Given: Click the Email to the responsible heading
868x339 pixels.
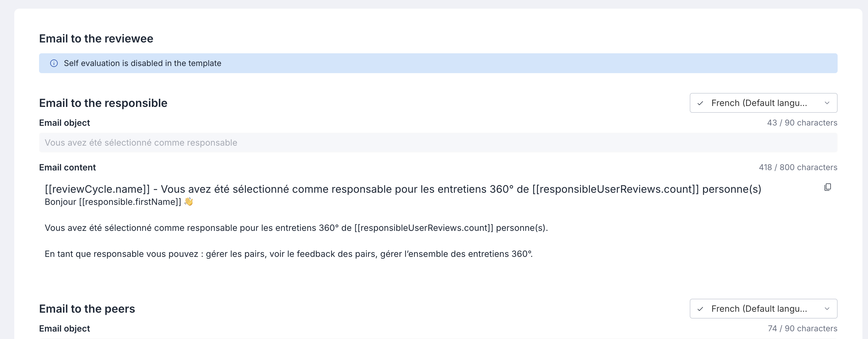Looking at the screenshot, I should pyautogui.click(x=103, y=103).
